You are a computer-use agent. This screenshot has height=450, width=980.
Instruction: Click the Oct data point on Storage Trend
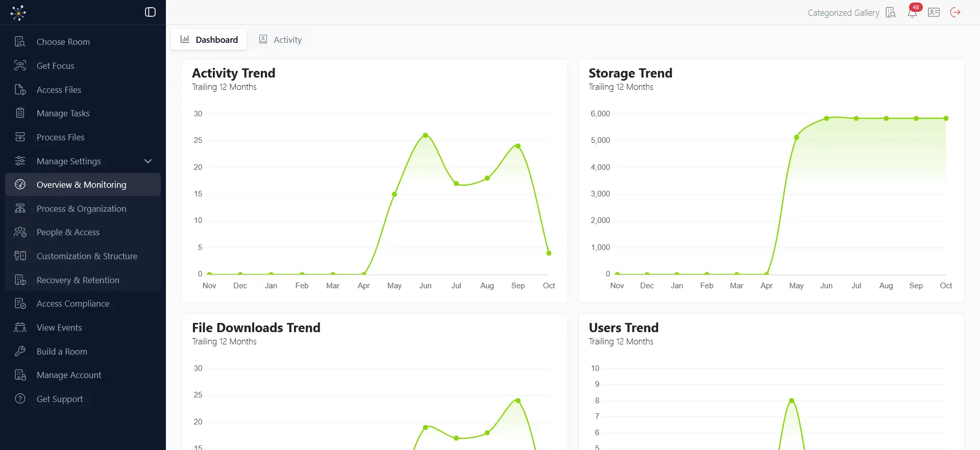pos(946,118)
